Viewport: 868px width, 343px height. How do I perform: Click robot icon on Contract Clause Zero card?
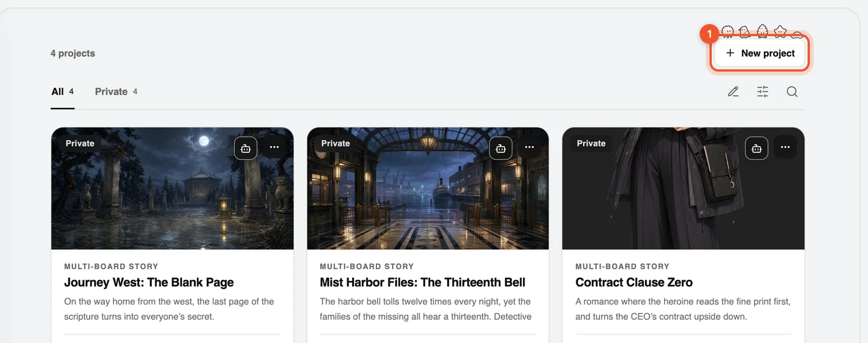757,148
